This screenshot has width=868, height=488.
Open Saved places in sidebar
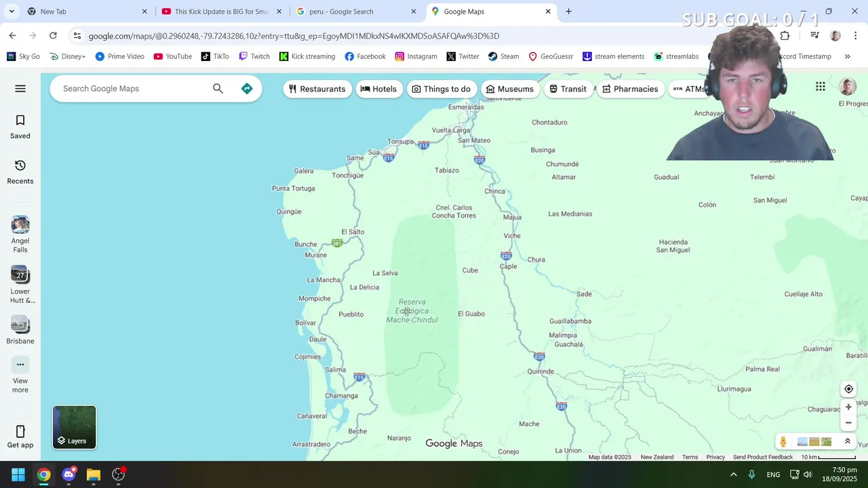[20, 127]
